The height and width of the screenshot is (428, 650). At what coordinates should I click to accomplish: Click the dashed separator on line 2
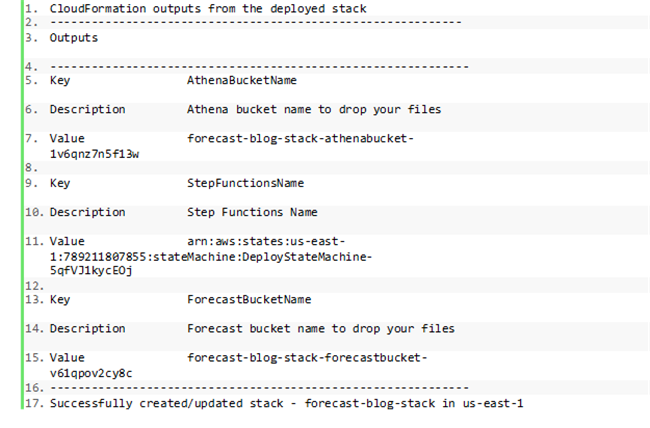[x=256, y=22]
